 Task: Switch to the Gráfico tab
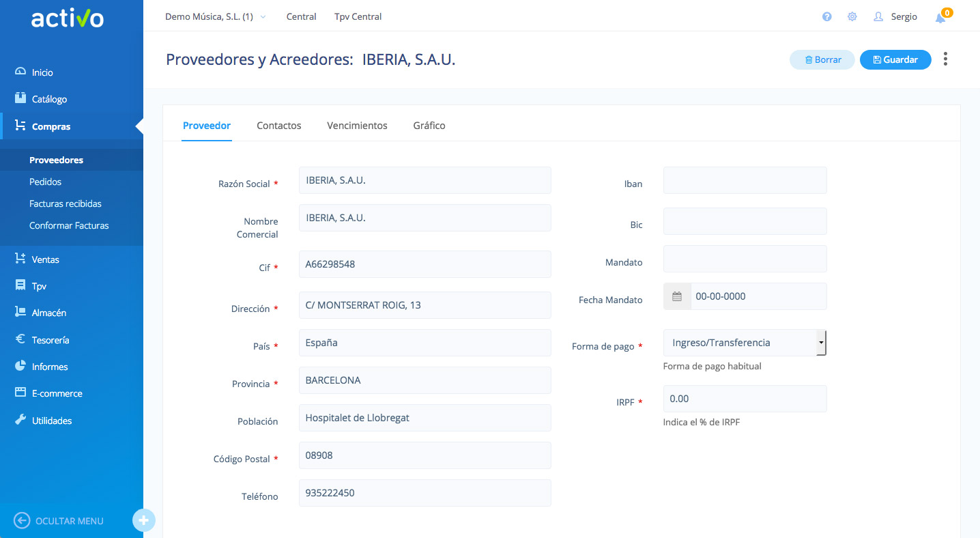coord(429,126)
